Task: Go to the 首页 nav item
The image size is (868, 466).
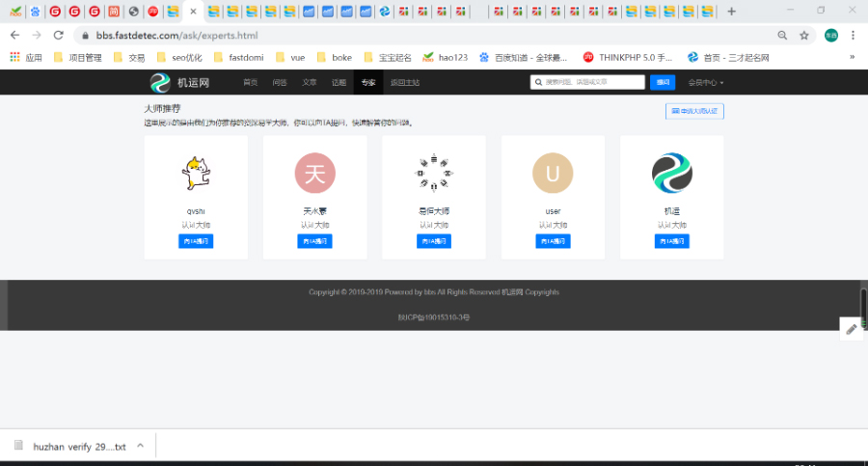Action: coord(250,83)
